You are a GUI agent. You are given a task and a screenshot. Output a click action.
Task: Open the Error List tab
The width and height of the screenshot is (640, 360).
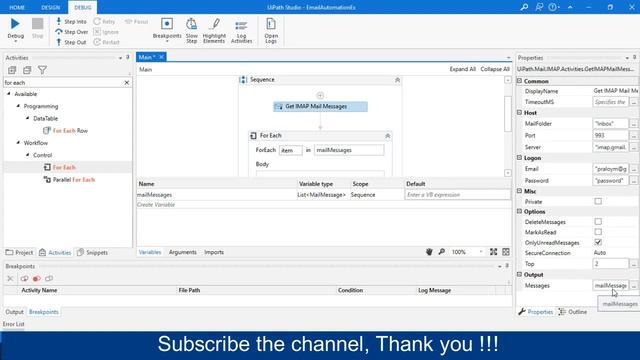13,324
